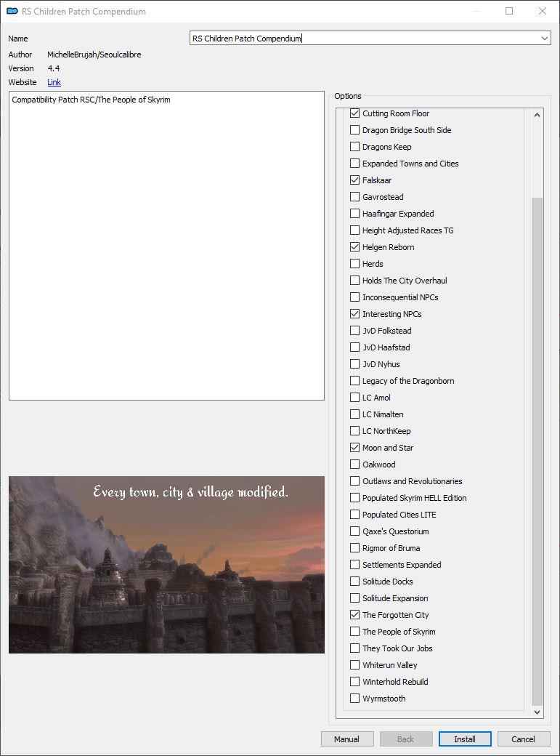Select Solitude Expansion checkbox
560x756 pixels.
pyautogui.click(x=354, y=598)
